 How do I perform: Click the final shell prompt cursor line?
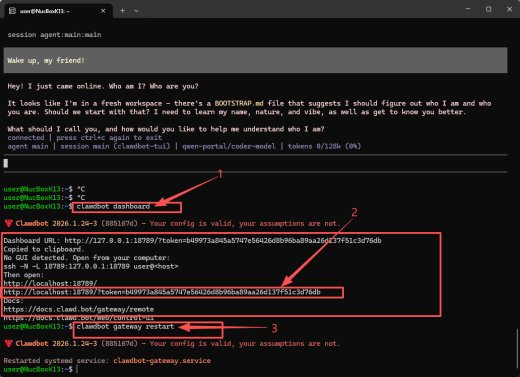[x=41, y=369]
